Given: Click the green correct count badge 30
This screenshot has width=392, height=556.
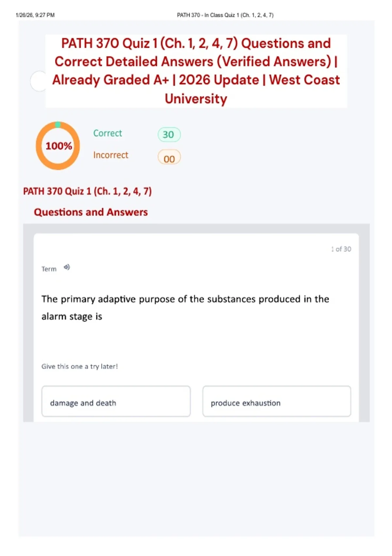Looking at the screenshot, I should [169, 134].
